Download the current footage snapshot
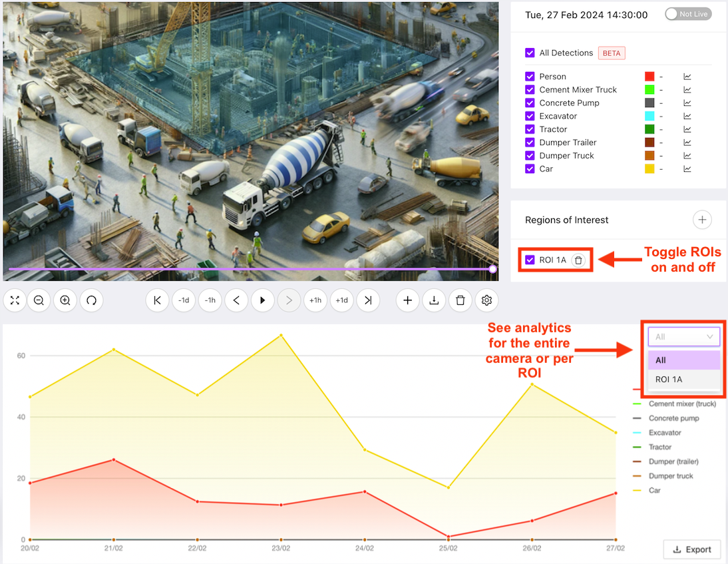 pyautogui.click(x=434, y=300)
